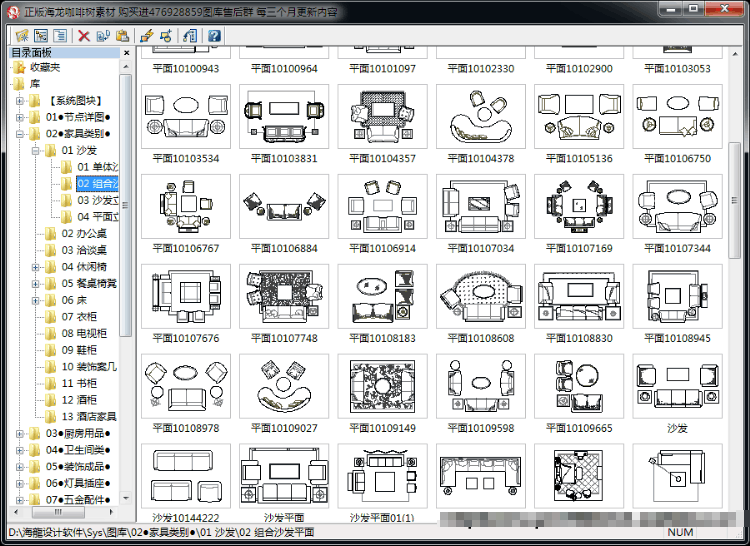Click the list view toolbar icon
The width and height of the screenshot is (750, 546).
click(x=60, y=35)
